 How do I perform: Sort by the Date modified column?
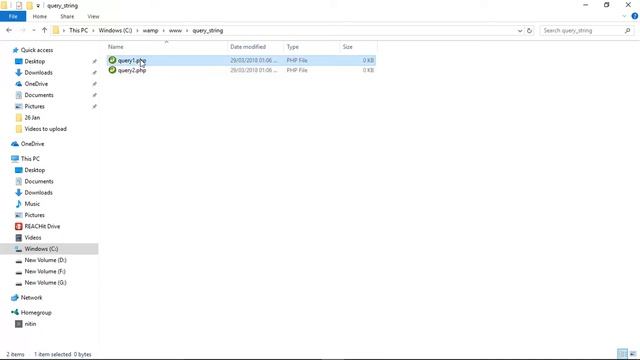tap(255, 47)
